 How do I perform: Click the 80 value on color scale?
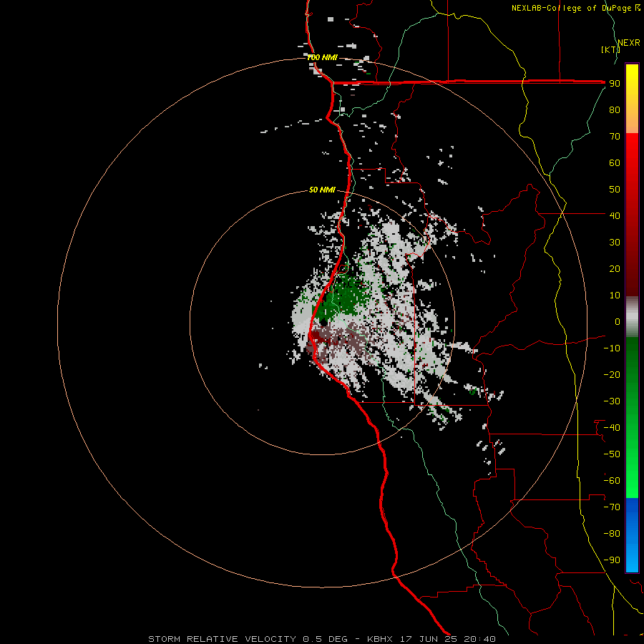click(615, 109)
